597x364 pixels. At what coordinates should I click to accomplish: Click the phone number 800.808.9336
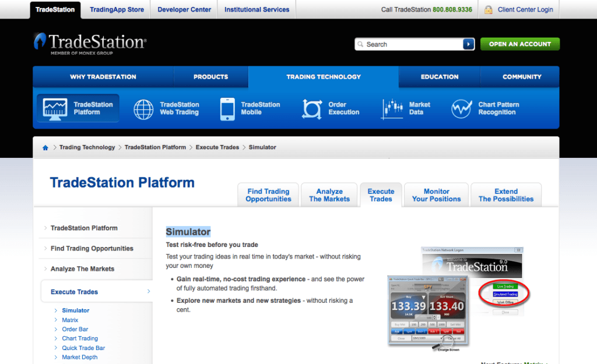452,9
